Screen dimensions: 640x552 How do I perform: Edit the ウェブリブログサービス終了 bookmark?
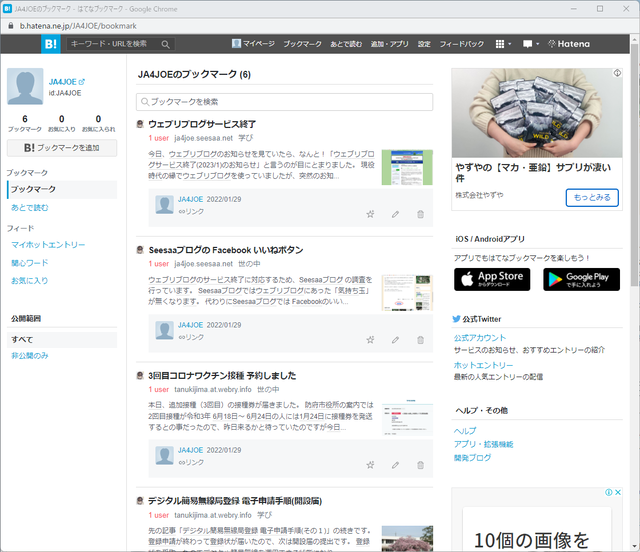coord(395,214)
